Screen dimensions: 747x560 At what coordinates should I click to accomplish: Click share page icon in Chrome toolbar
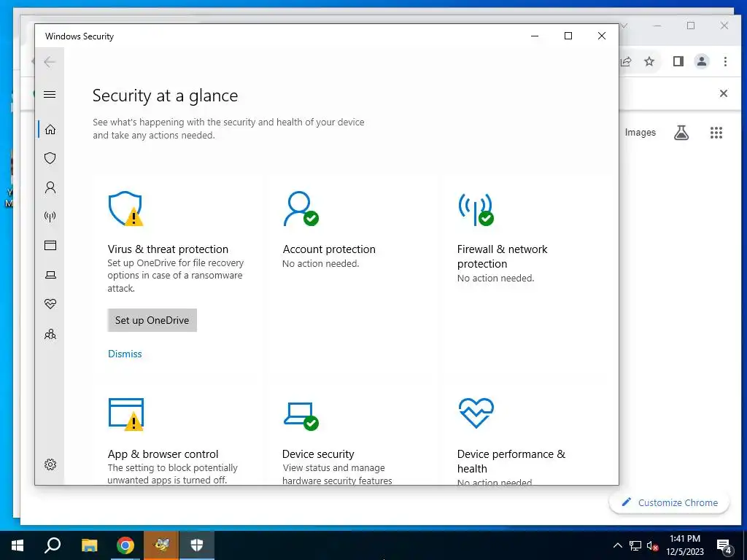click(626, 61)
